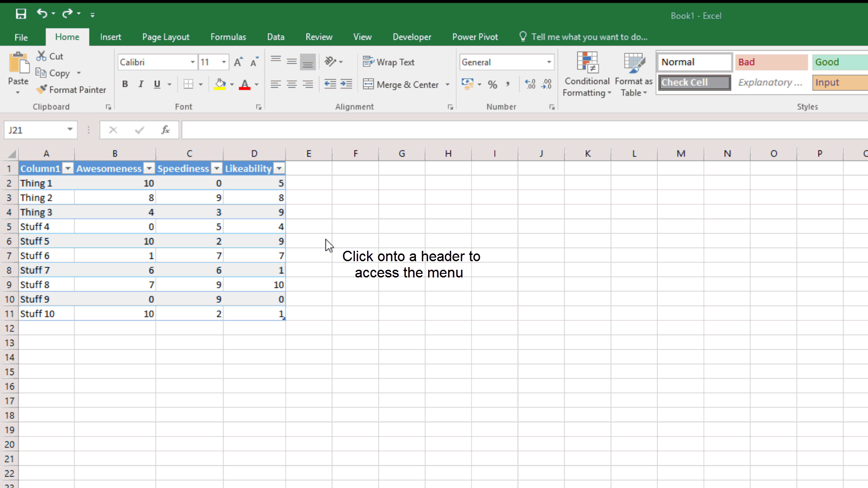Select column H header

[x=448, y=154]
